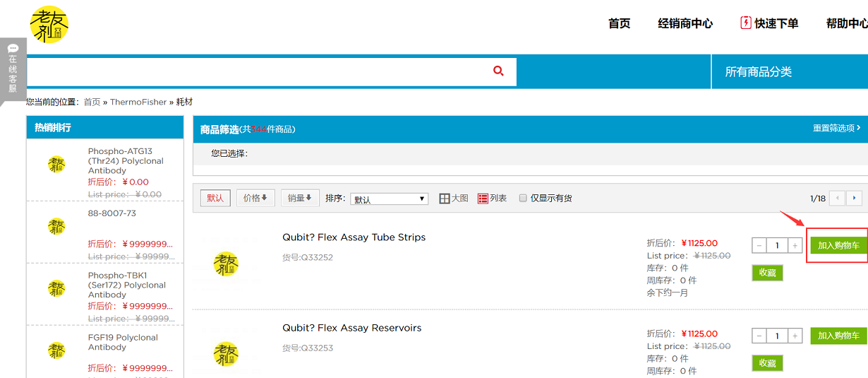Click ThermoFisher in the breadcrumb
This screenshot has height=378, width=868.
(138, 102)
